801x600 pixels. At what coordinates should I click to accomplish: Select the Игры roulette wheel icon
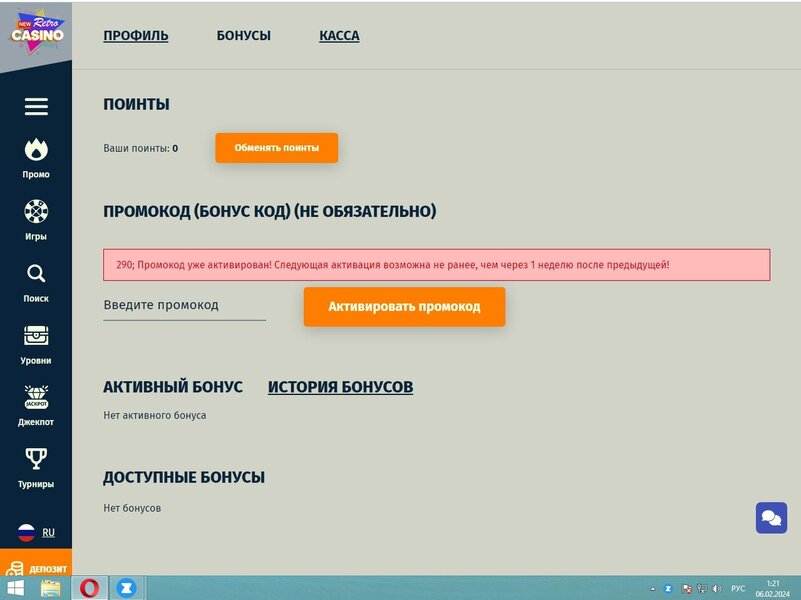[36, 212]
